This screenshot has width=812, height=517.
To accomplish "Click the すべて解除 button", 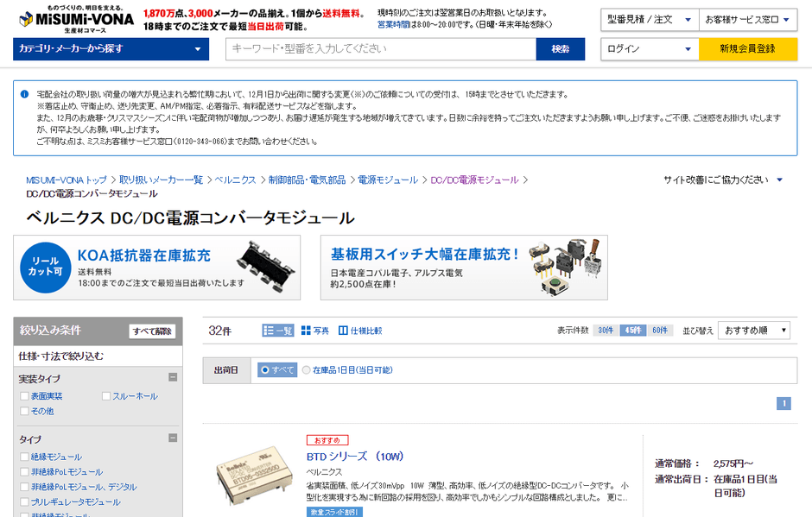I will point(152,331).
